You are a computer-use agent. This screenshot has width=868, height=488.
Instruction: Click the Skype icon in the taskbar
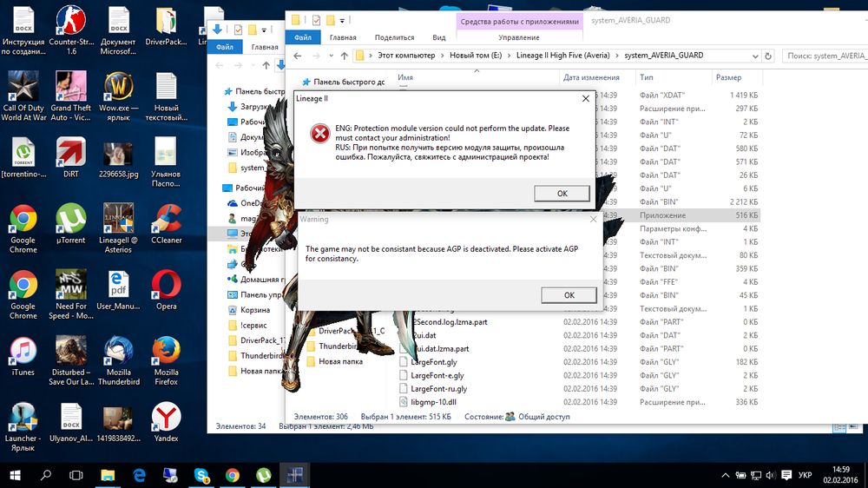[201, 475]
